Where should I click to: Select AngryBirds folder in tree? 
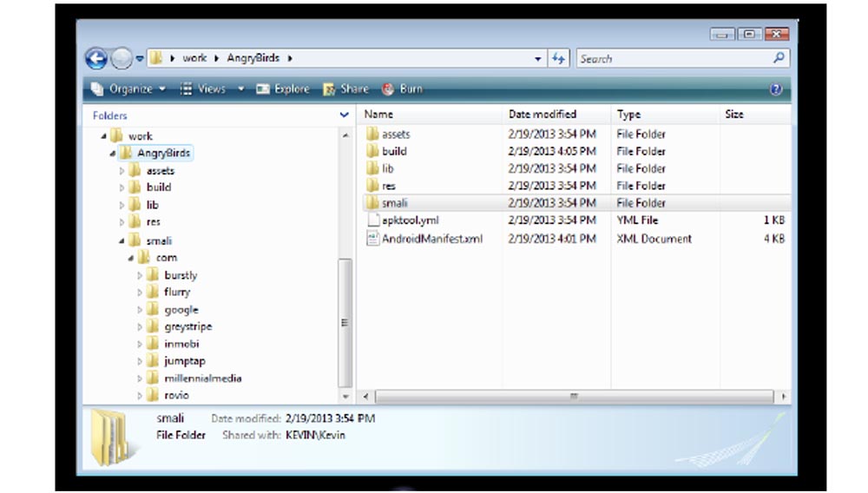point(163,153)
